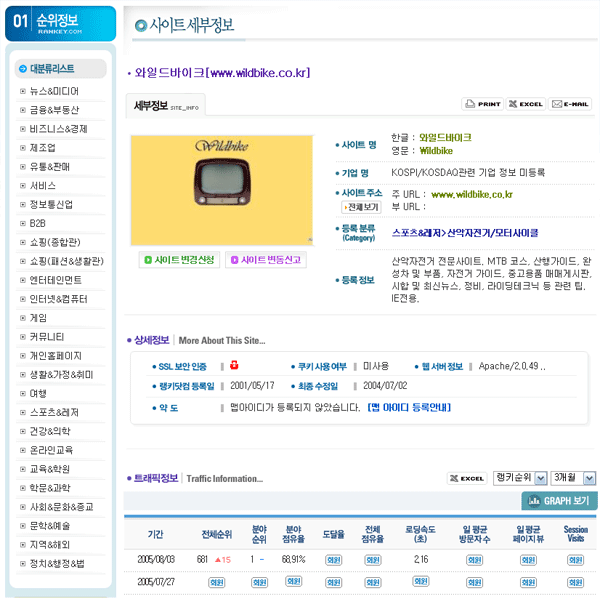Open 엔터테인먼트 category

55,280
